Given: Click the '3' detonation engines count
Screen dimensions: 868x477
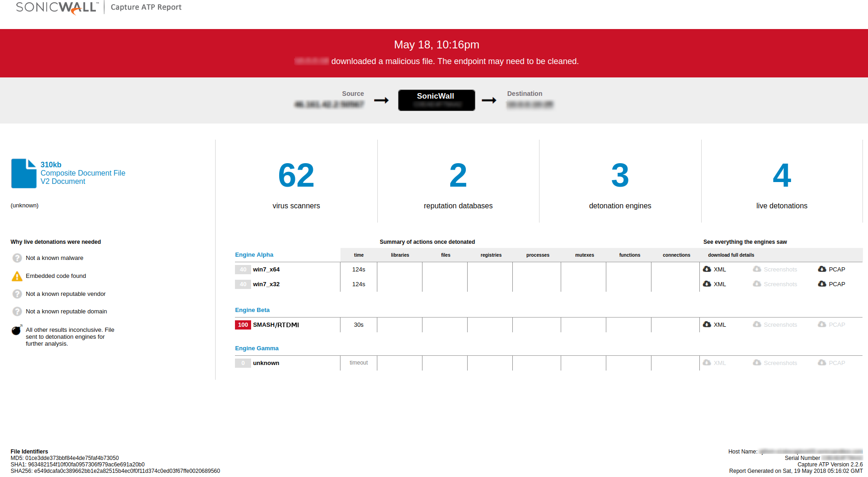Looking at the screenshot, I should click(x=620, y=176).
